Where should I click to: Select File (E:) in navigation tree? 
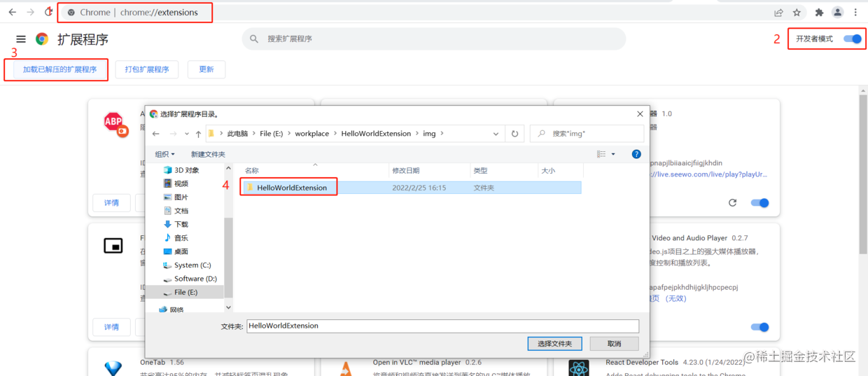185,292
